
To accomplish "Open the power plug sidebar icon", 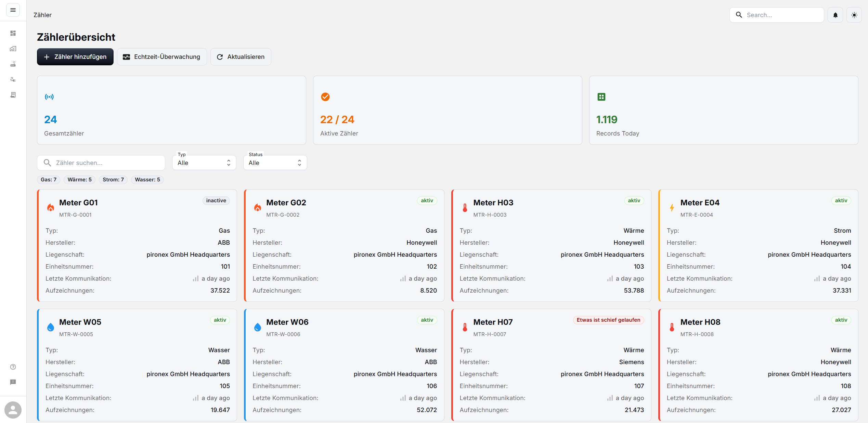I will 13,79.
